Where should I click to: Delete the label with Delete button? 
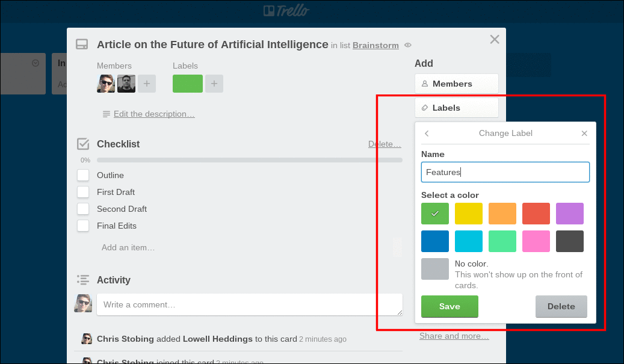click(561, 306)
